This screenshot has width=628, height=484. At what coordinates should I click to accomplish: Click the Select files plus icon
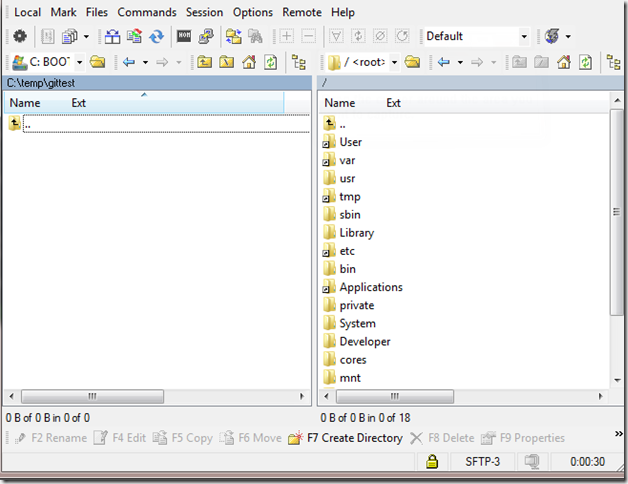click(286, 36)
